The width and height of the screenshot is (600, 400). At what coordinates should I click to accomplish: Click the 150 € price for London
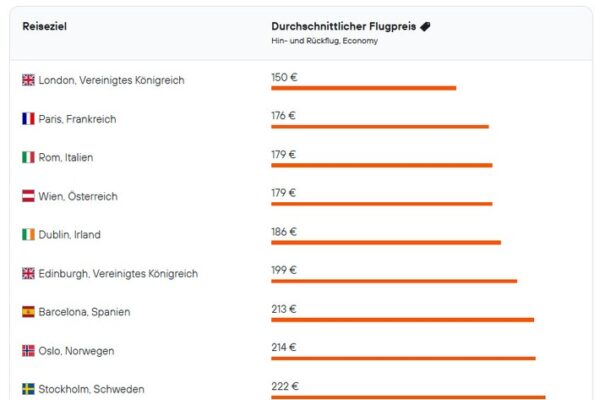(x=285, y=76)
